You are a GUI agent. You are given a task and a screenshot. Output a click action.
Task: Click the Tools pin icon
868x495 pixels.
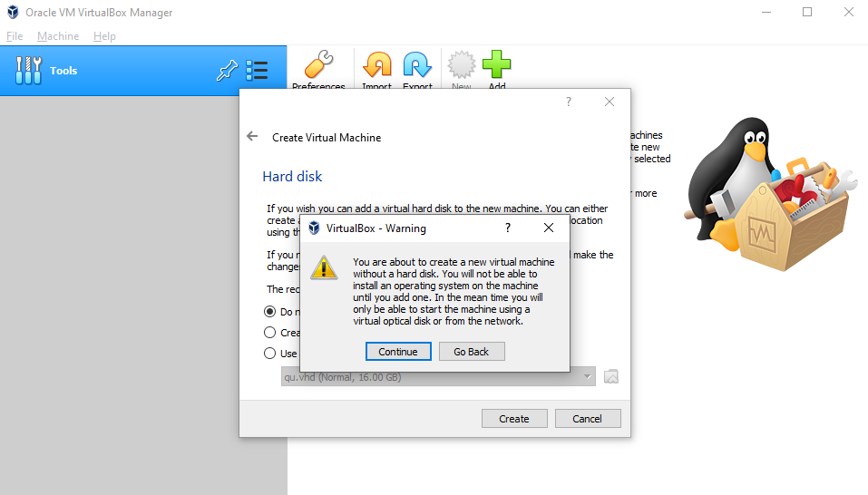point(227,70)
